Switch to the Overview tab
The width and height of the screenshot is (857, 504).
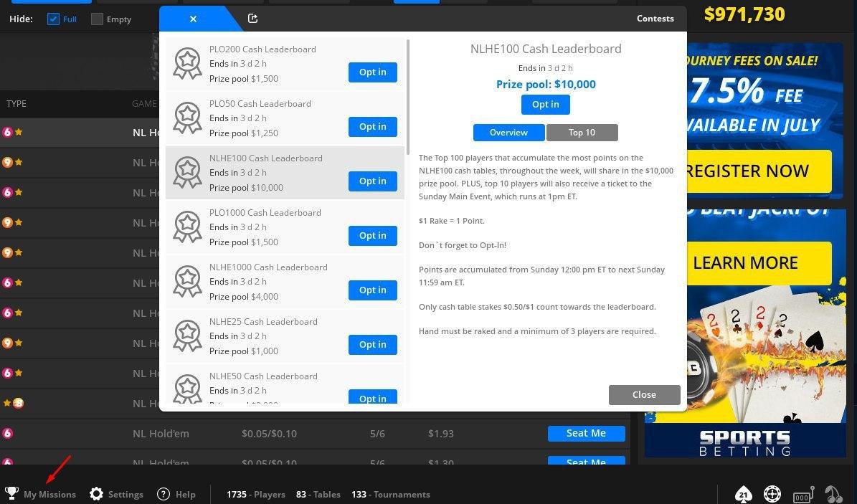click(x=509, y=133)
